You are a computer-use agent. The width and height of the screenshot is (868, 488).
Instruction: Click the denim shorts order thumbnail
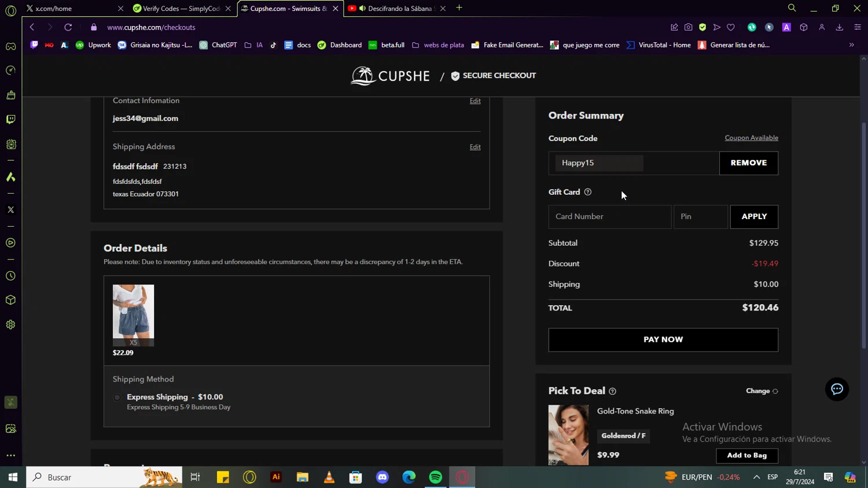tap(133, 315)
